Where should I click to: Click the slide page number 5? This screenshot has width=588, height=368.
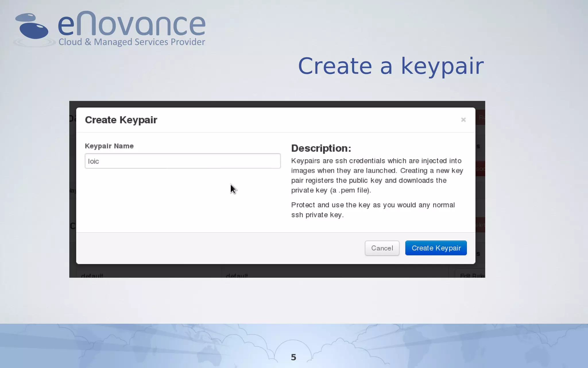point(293,357)
